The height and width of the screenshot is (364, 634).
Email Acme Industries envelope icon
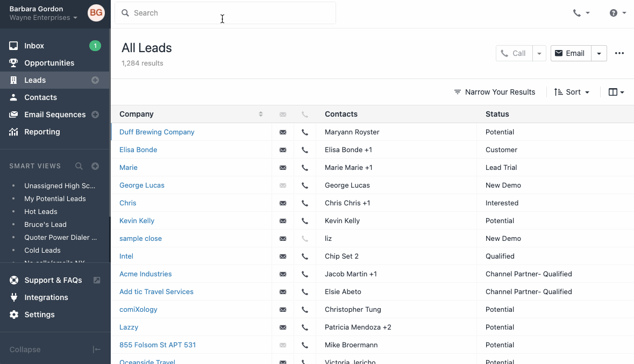coord(283,274)
